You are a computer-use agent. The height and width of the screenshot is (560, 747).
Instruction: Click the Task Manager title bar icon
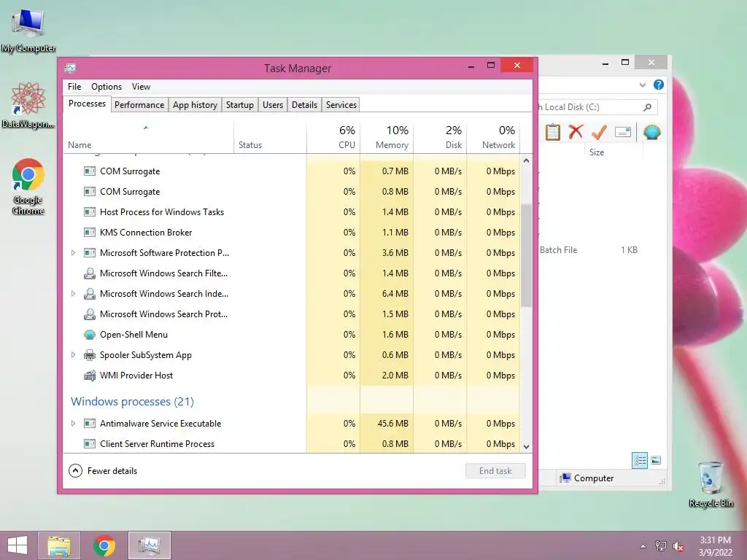click(71, 68)
